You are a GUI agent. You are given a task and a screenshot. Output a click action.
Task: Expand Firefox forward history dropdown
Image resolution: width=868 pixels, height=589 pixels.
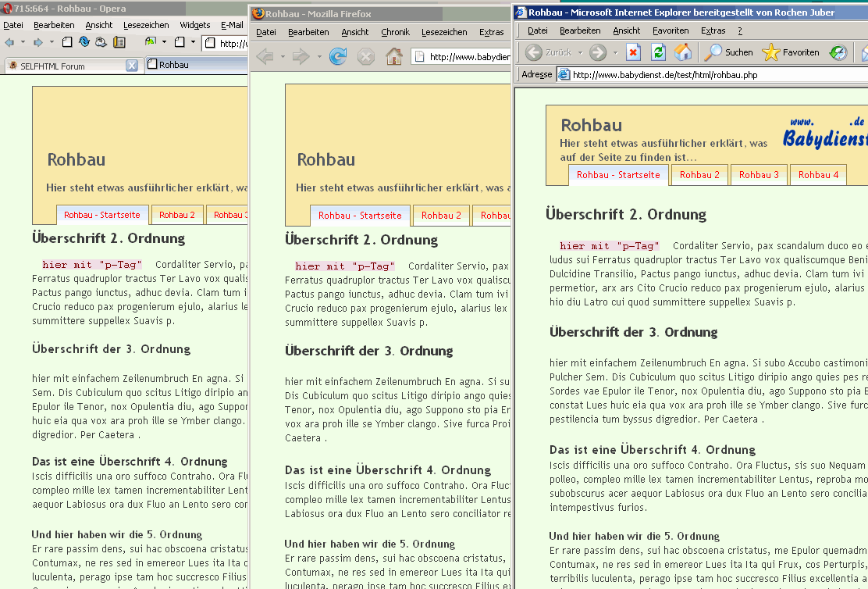pyautogui.click(x=318, y=56)
